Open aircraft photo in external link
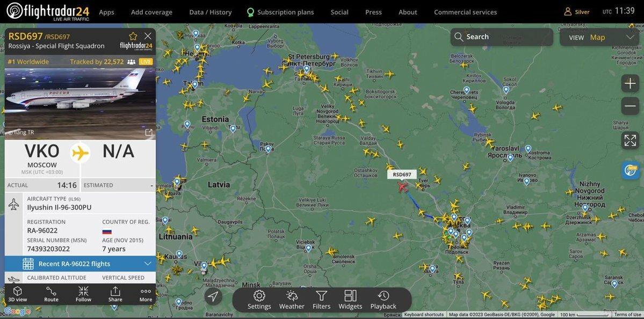The image size is (644, 319). pos(149,132)
